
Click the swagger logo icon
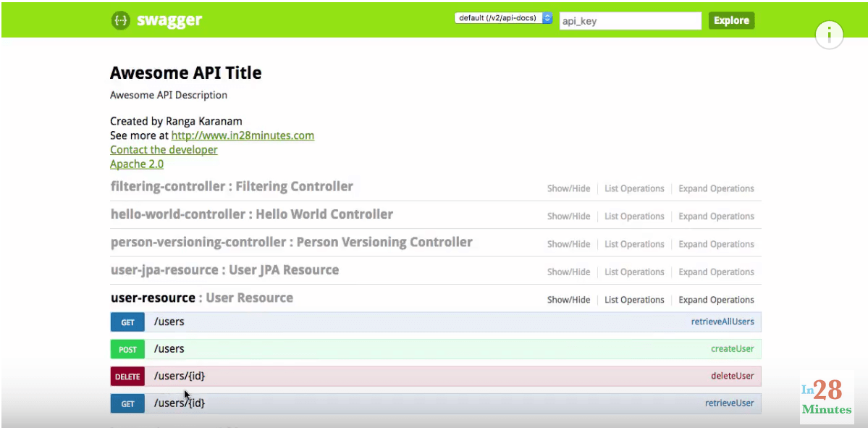click(x=120, y=20)
